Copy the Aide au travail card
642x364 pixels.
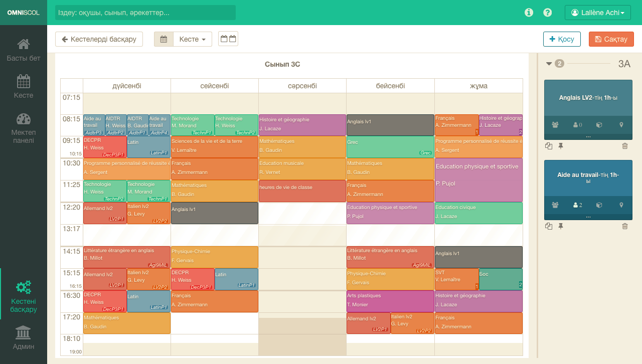(549, 226)
